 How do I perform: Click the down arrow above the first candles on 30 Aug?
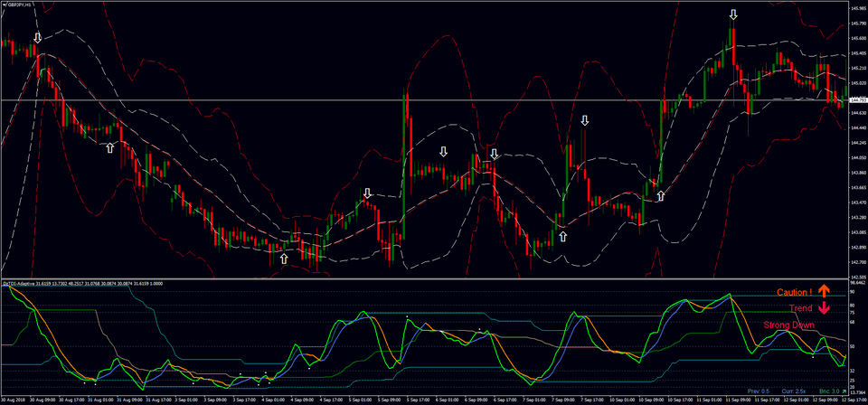pos(37,38)
